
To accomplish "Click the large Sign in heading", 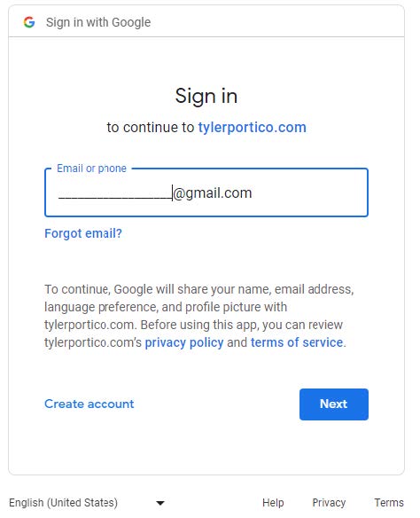I will pyautogui.click(x=206, y=96).
